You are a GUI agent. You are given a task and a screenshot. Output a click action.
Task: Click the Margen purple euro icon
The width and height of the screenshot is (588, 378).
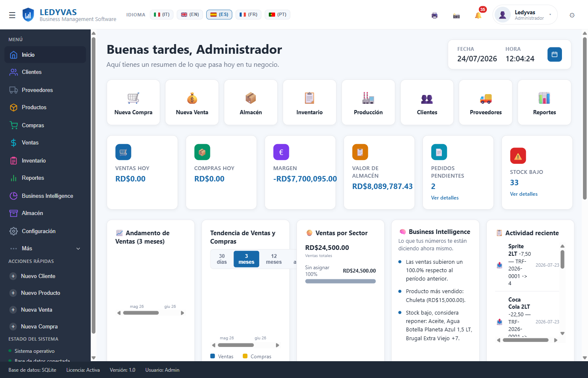pos(281,152)
